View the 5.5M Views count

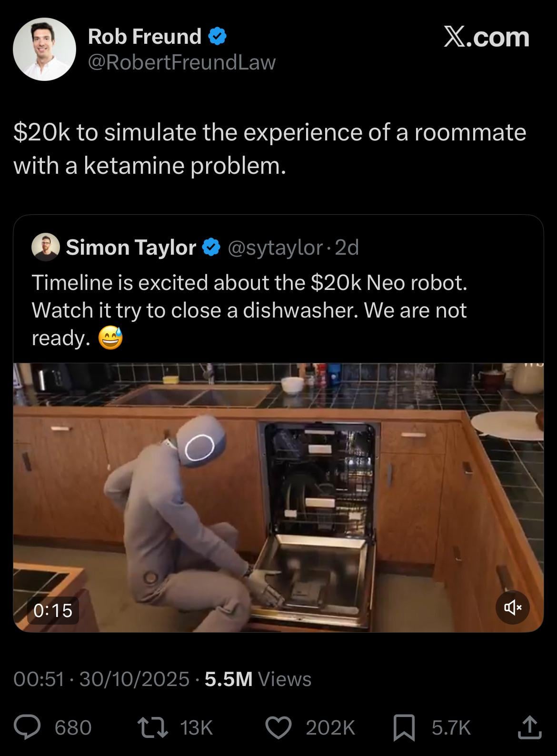point(258,679)
